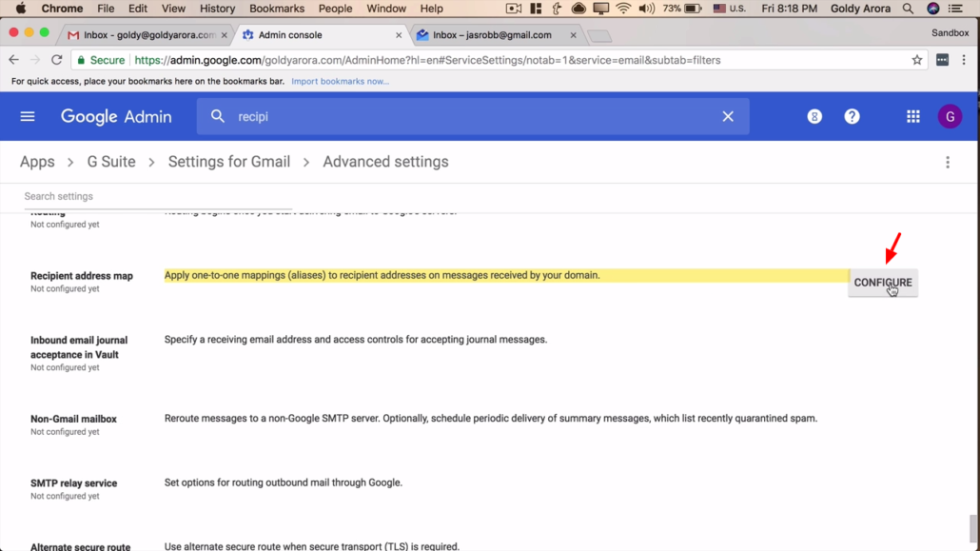Open Notification Center list icon
Image resolution: width=980 pixels, height=551 pixels.
[956, 9]
